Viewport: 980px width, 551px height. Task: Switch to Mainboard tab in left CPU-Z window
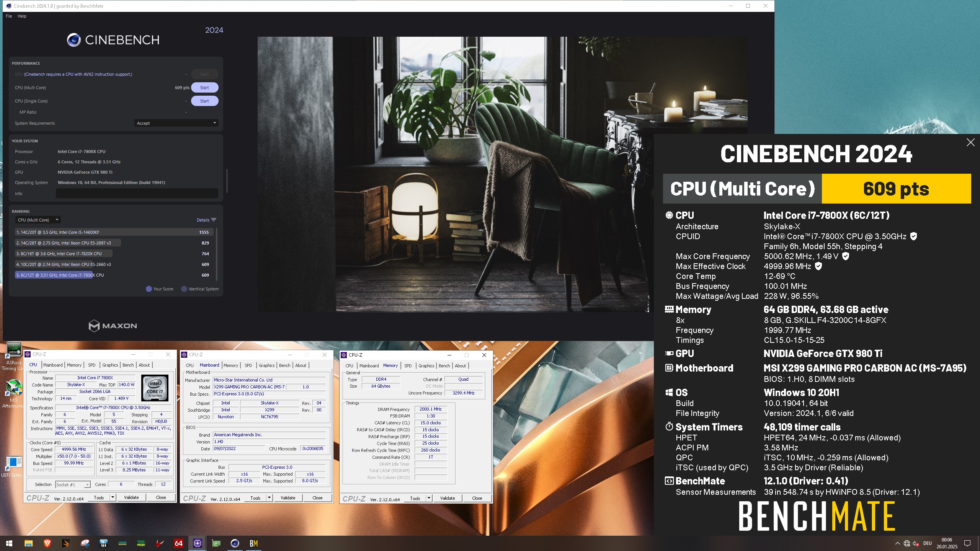pos(53,365)
